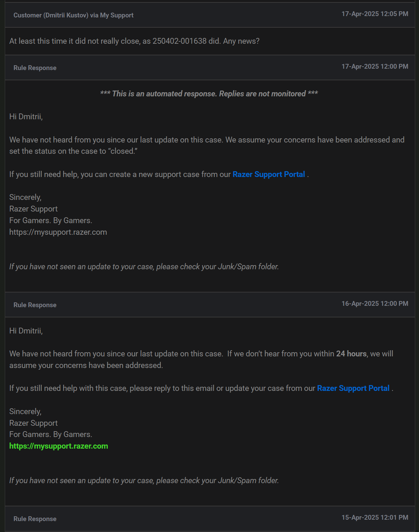Image resolution: width=419 pixels, height=532 pixels.
Task: Click the 16-Apr-2025 12:00 PM timestamp
Action: (375, 303)
